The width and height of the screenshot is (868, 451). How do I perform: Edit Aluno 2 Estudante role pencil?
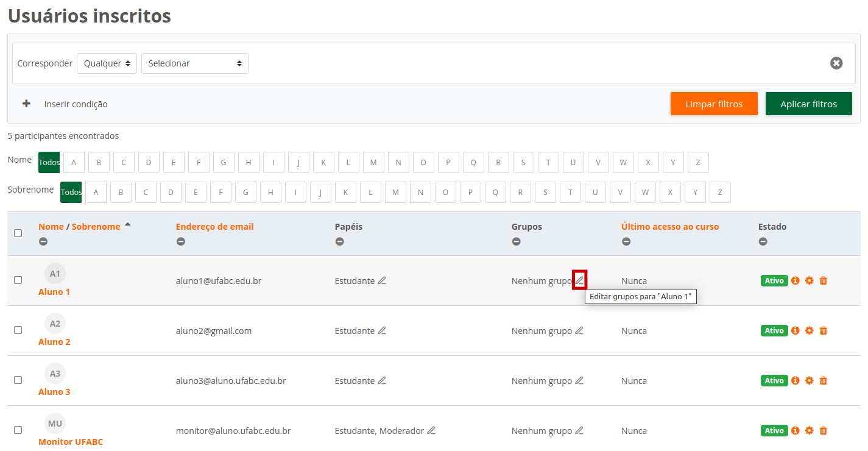(382, 331)
